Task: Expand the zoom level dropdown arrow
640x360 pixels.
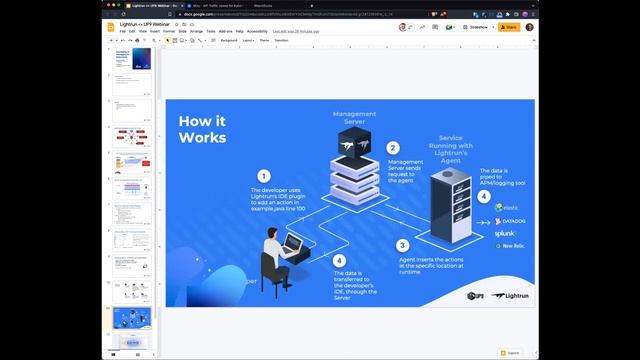Action: [x=159, y=40]
